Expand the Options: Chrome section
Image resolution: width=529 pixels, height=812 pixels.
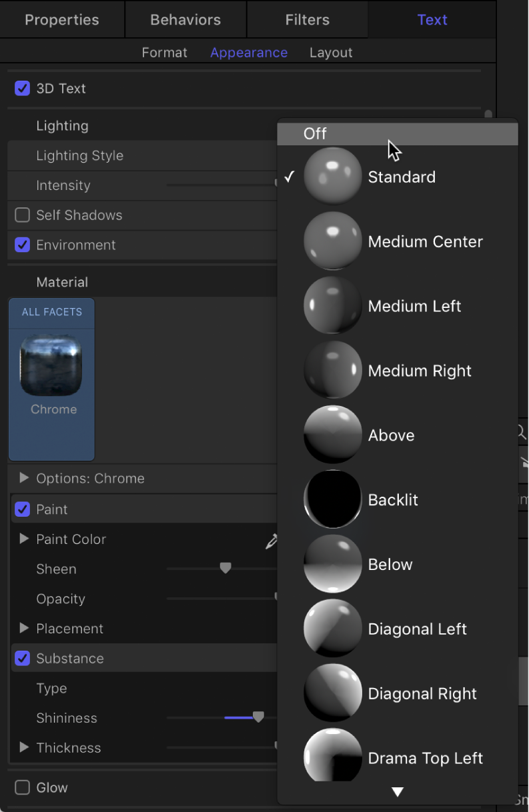(25, 478)
